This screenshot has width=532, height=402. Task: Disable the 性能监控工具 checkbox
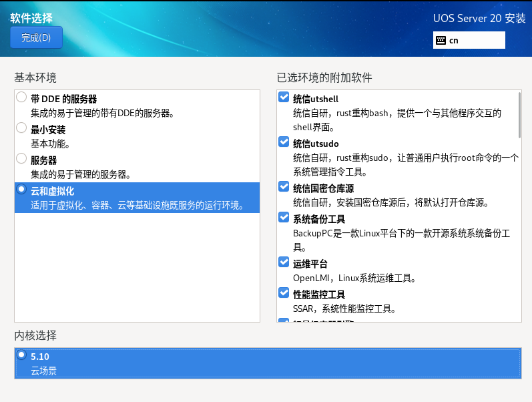(284, 292)
